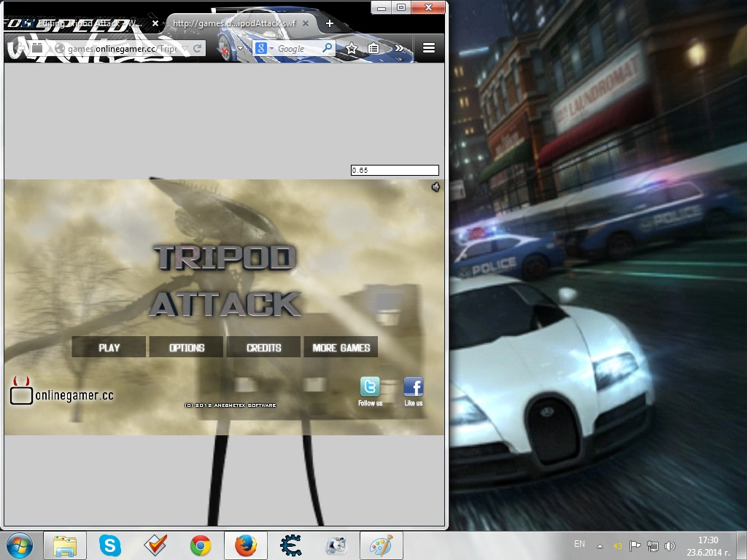View the CREDITS screen

263,347
